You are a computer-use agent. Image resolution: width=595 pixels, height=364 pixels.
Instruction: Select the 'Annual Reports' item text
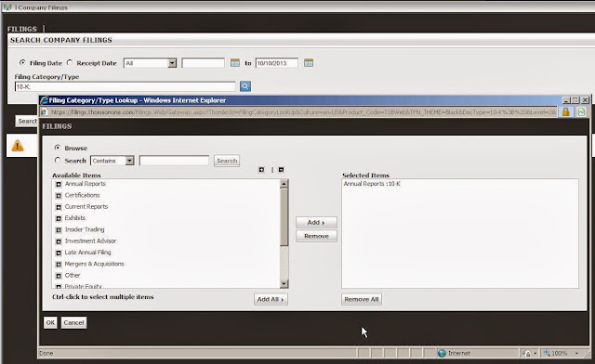[85, 184]
